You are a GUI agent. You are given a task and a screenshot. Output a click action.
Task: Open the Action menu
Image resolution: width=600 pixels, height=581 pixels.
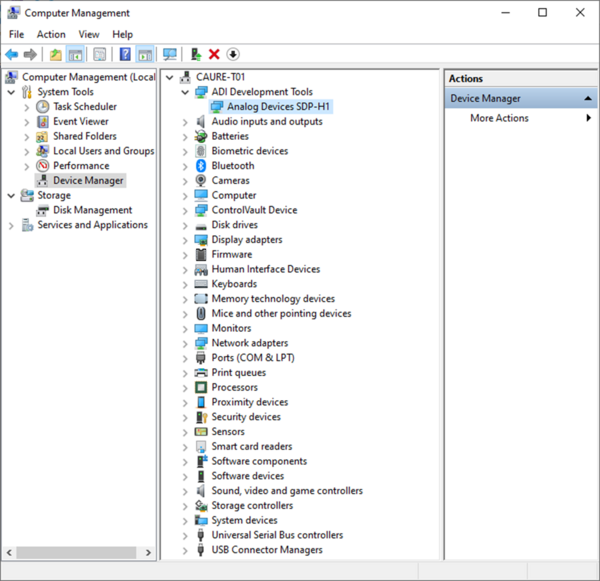(51, 34)
